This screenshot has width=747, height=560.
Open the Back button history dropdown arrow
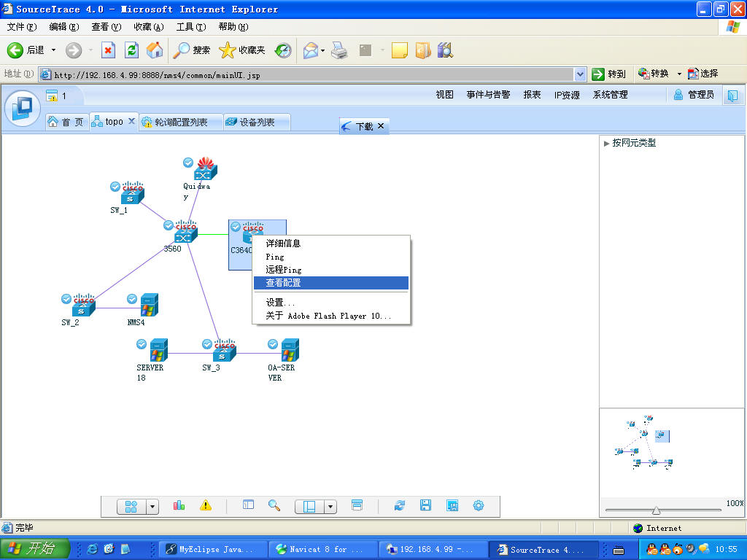click(53, 50)
